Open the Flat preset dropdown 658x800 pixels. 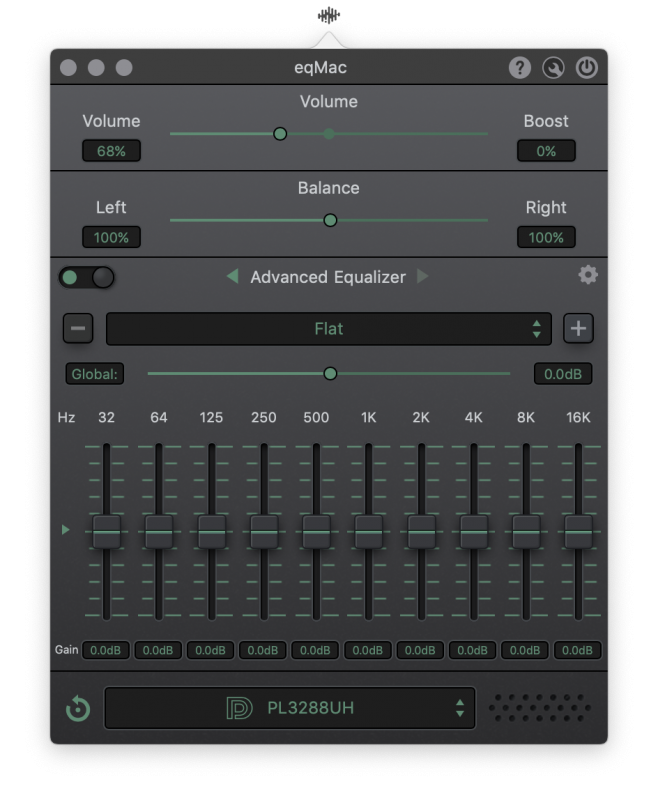(328, 329)
